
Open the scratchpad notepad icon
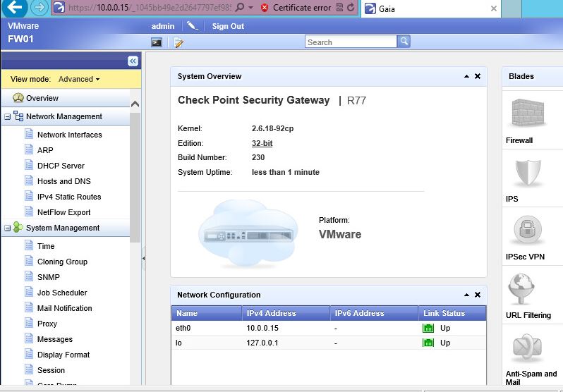pyautogui.click(x=178, y=43)
